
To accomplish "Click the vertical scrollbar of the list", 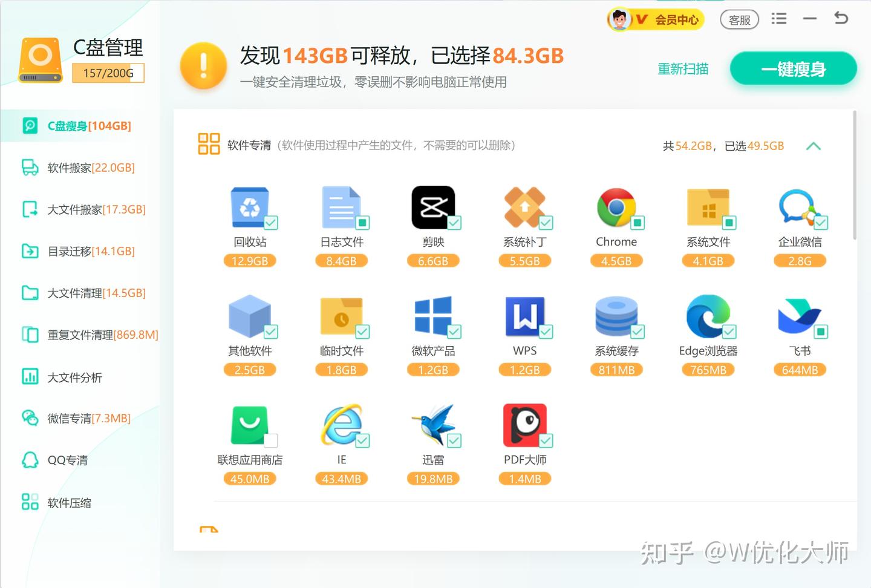I will (855, 175).
